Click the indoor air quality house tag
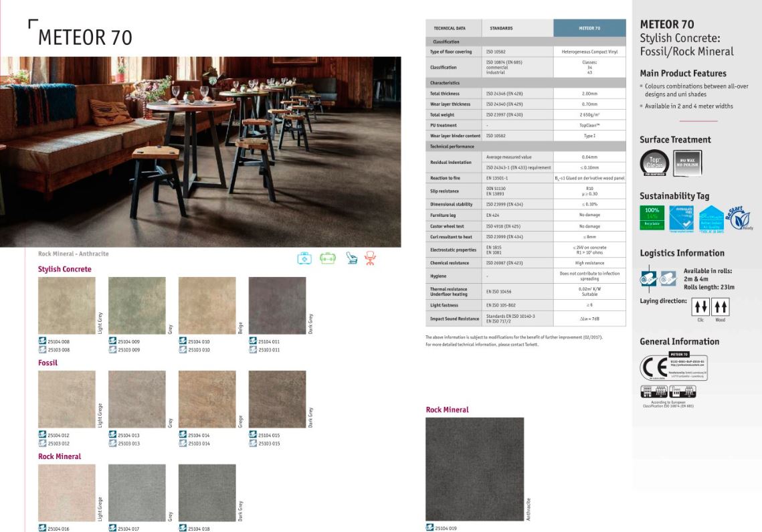 tap(711, 219)
